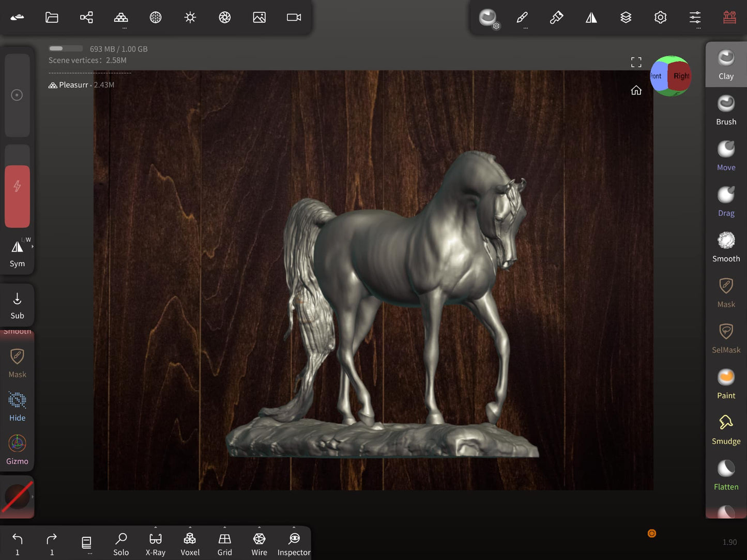Open the Topology pyramid menu
Image resolution: width=747 pixels, height=560 pixels.
[x=121, y=18]
